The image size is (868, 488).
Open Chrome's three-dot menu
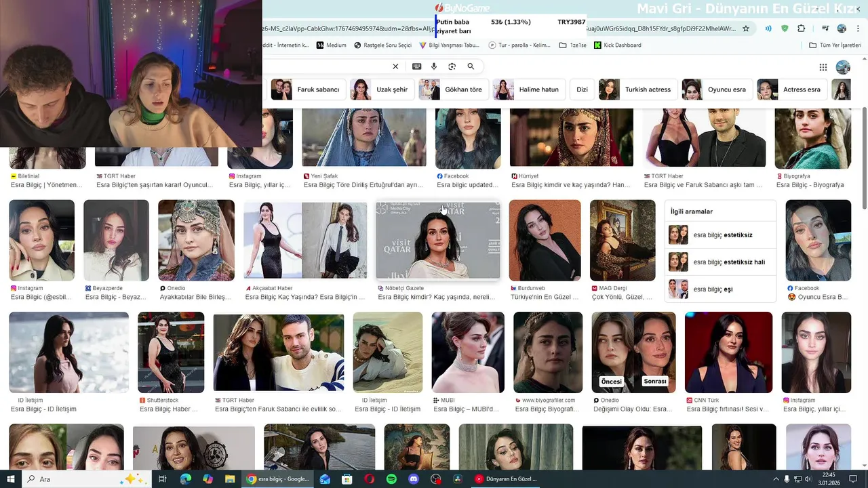(x=857, y=28)
